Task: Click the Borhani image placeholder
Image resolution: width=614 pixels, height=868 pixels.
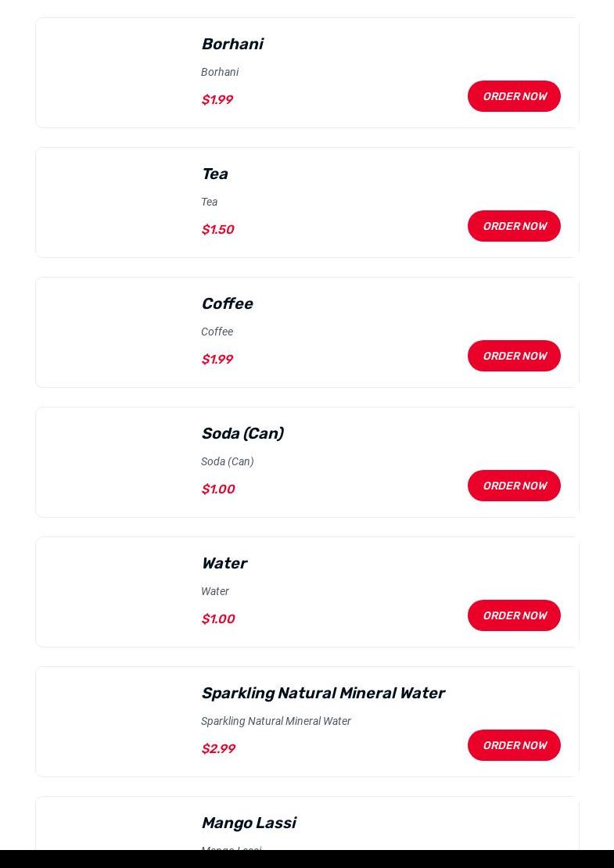Action: click(114, 73)
